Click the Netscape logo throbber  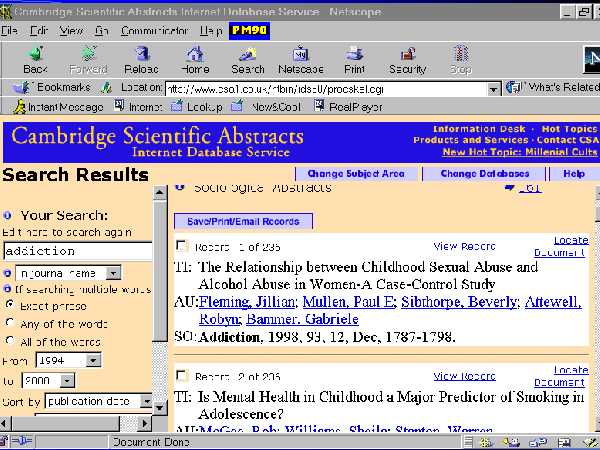[x=592, y=60]
